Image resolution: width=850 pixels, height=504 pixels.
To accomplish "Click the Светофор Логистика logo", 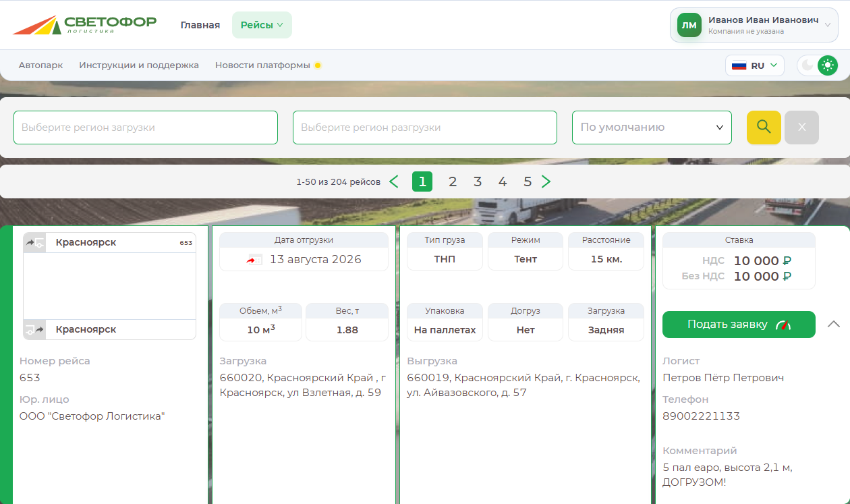I will [x=84, y=25].
